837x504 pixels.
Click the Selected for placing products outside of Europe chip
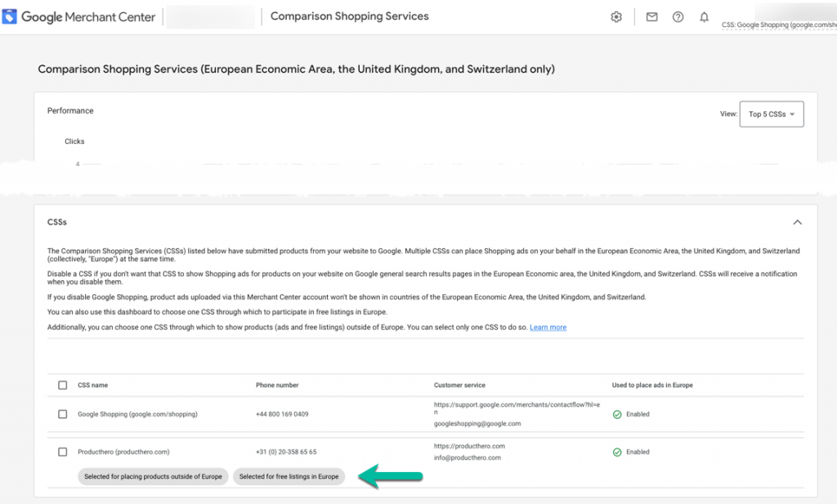click(x=153, y=477)
